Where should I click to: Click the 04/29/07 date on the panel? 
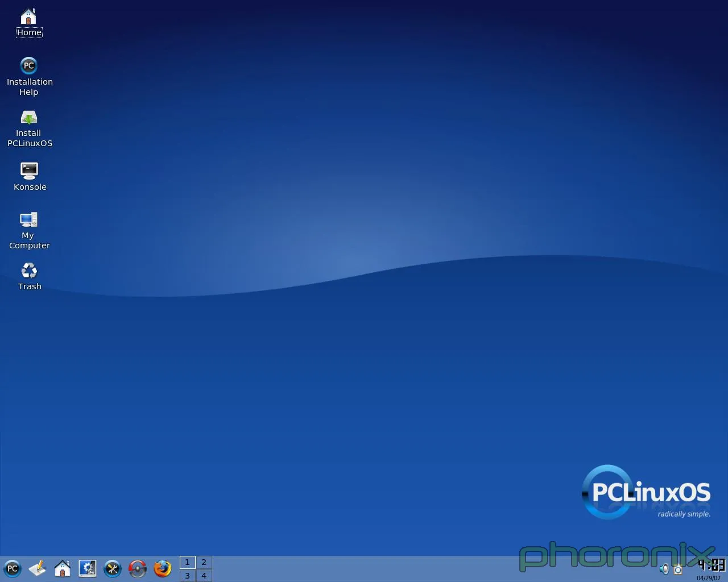point(709,578)
